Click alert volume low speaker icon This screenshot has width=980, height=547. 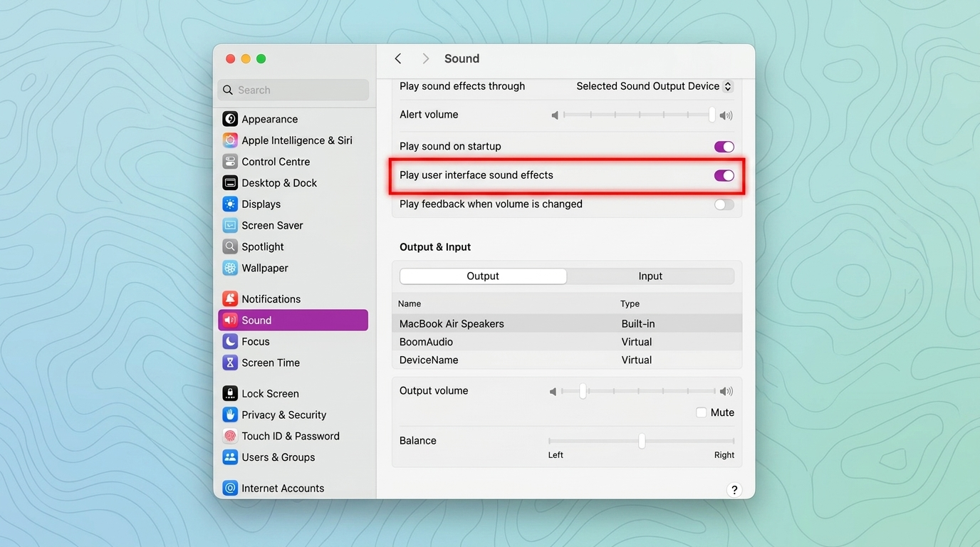[555, 115]
